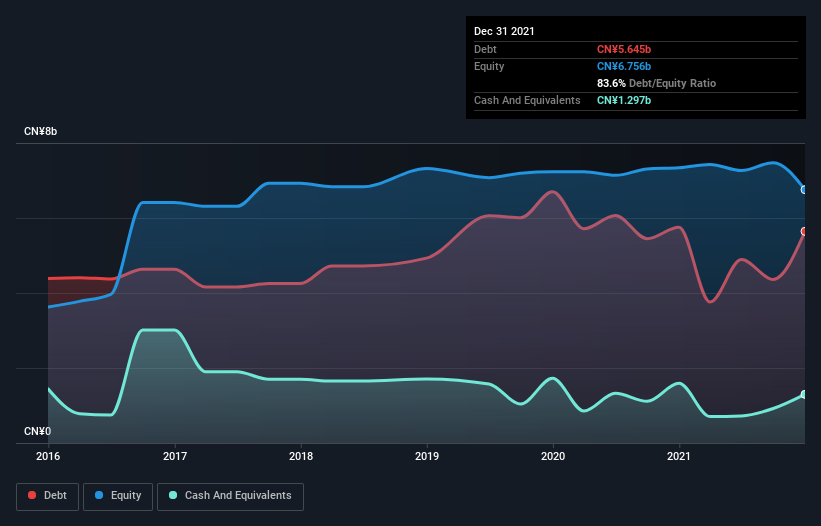Screen dimensions: 821x526
Task: Click the Equity row label in the tooltip
Action: [x=489, y=66]
